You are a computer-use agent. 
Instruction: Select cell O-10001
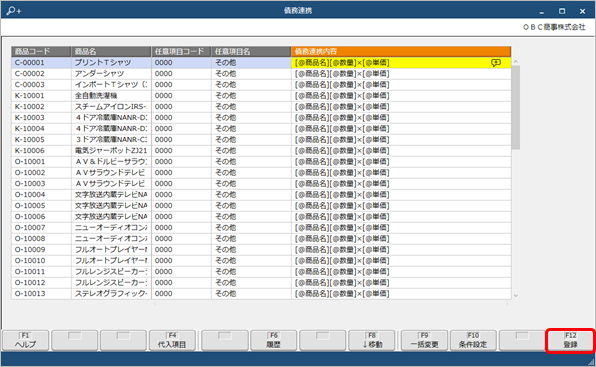[x=41, y=162]
